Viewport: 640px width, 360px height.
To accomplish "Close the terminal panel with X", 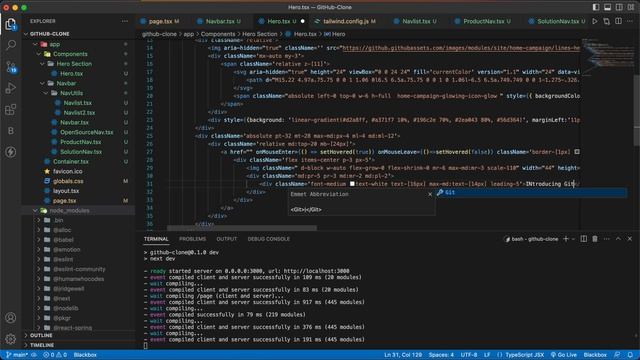I will tap(630, 239).
